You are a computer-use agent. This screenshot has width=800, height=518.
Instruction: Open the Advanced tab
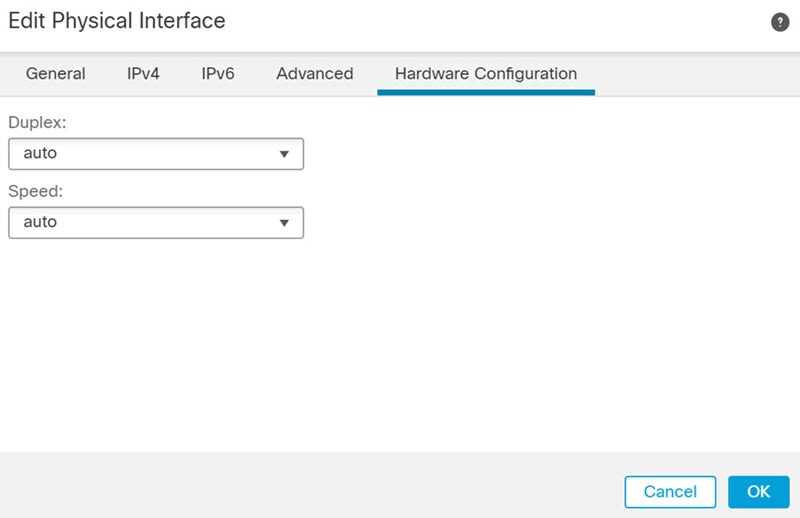point(315,73)
